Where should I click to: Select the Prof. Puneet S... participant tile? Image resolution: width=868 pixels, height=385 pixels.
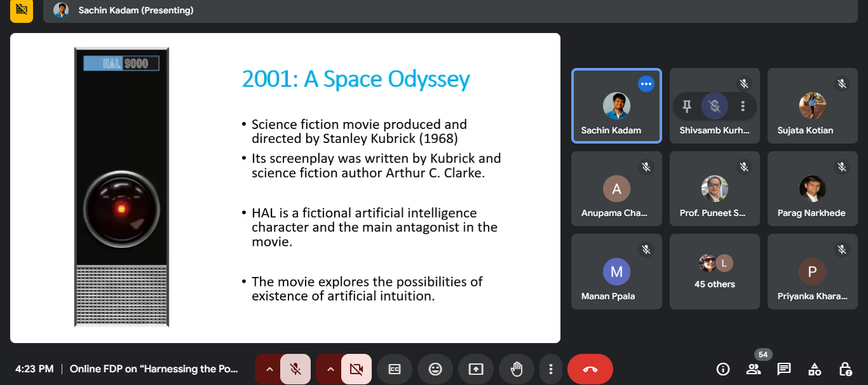715,189
